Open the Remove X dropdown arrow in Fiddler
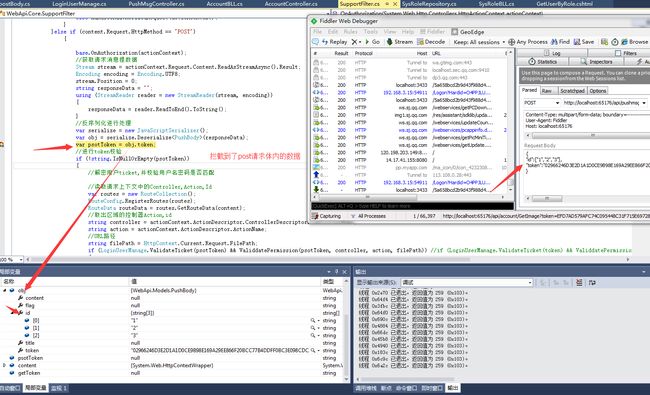This screenshot has height=395, width=650. 360,42
